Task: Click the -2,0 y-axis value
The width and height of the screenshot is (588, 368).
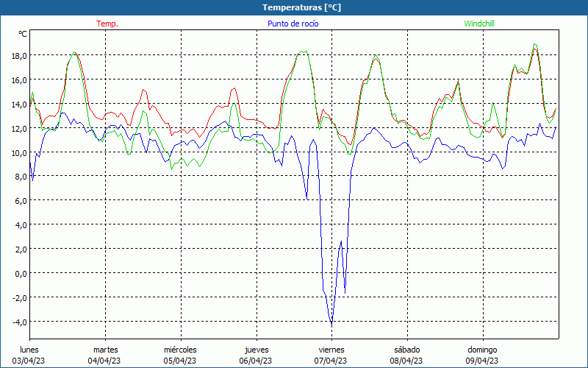Action: (x=20, y=298)
